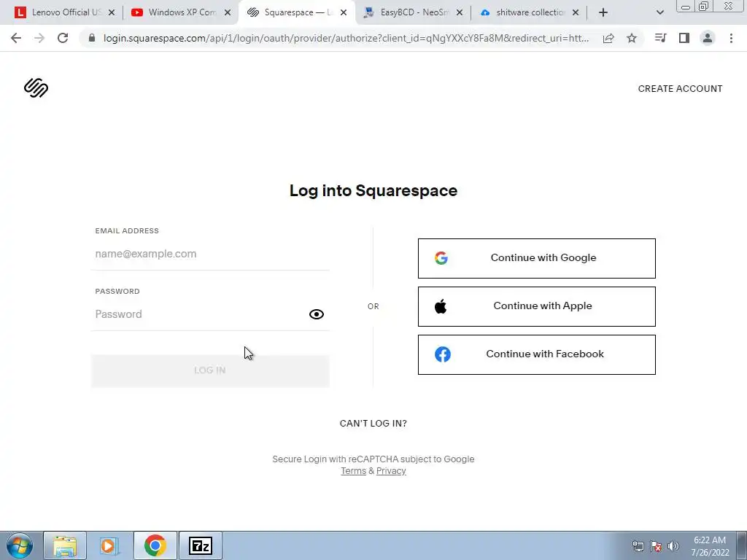The height and width of the screenshot is (560, 747).
Task: Close the Windows XP YouTube tab
Action: [x=228, y=13]
